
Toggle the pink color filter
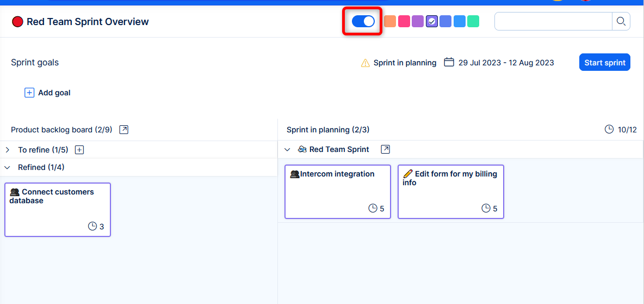(x=404, y=21)
